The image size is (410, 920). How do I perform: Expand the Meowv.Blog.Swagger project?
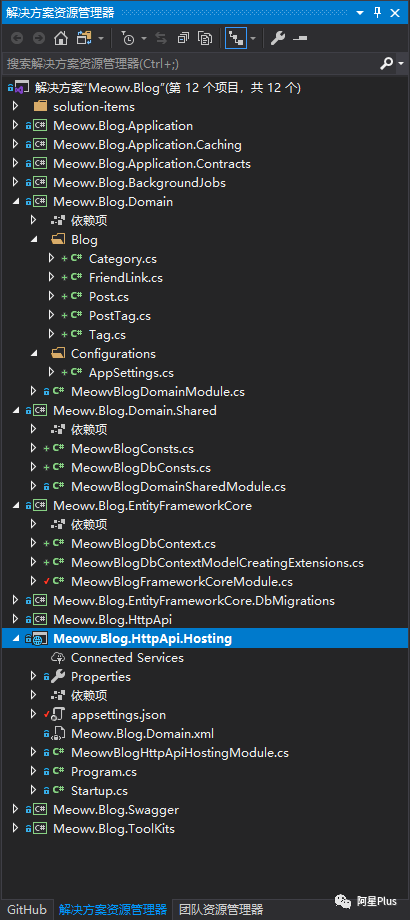[15, 810]
